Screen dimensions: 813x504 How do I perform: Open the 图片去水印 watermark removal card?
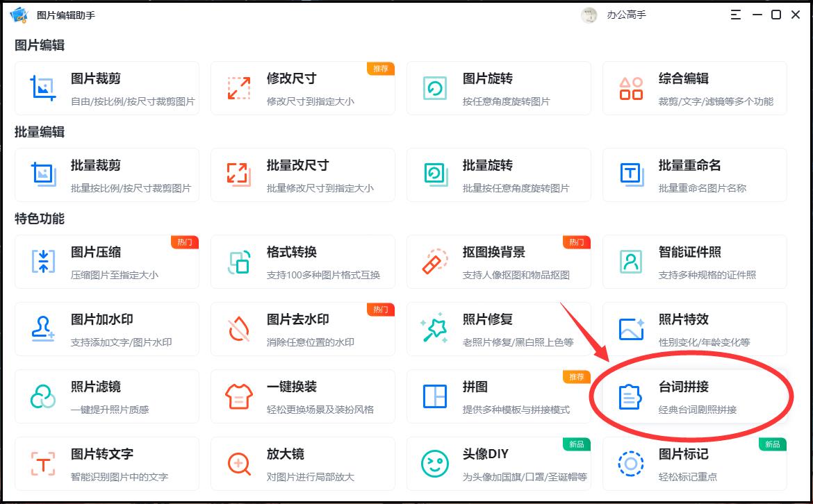pyautogui.click(x=302, y=329)
